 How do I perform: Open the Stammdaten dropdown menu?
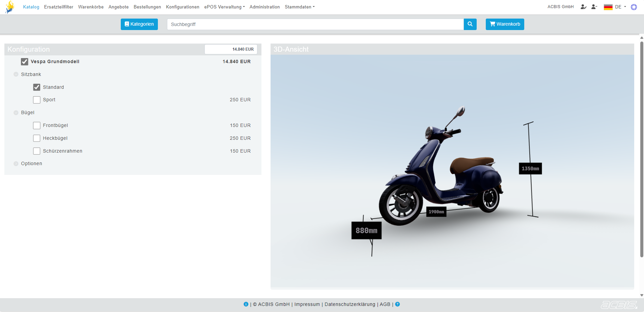coord(300,7)
